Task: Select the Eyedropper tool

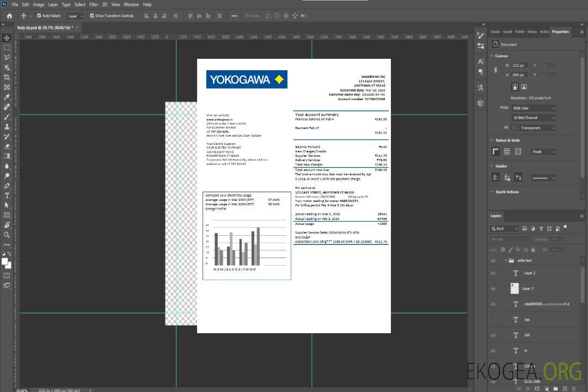Action: (x=7, y=97)
